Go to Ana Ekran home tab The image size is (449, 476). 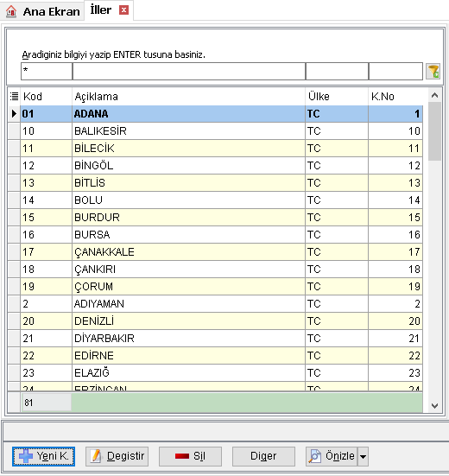point(43,11)
